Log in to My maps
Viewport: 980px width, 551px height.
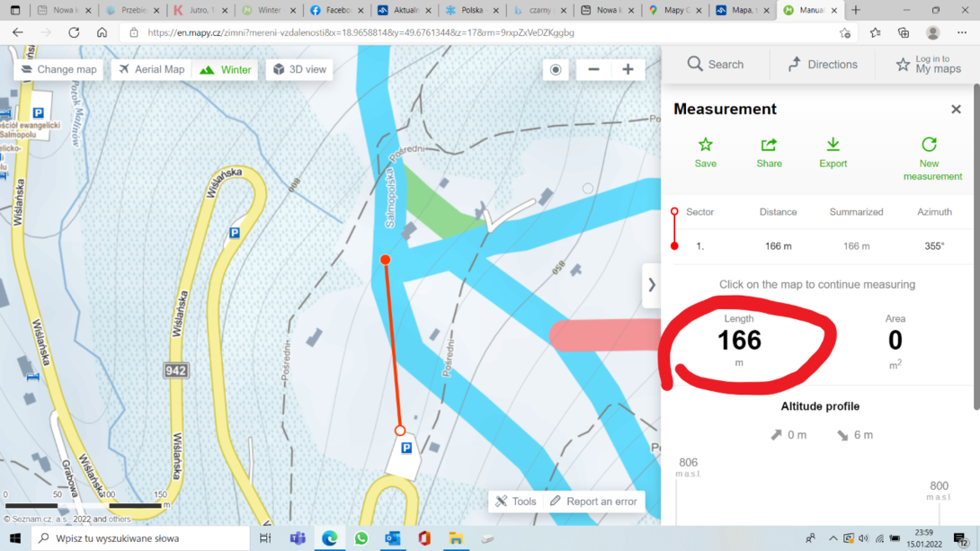[928, 65]
